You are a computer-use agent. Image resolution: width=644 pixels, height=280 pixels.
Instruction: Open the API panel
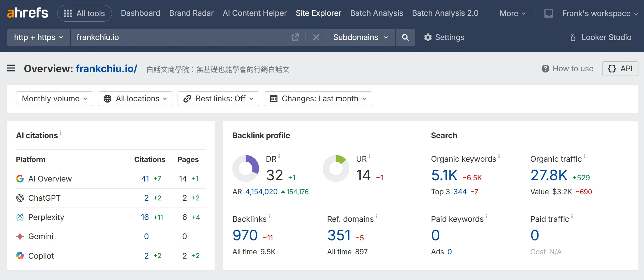click(x=620, y=68)
